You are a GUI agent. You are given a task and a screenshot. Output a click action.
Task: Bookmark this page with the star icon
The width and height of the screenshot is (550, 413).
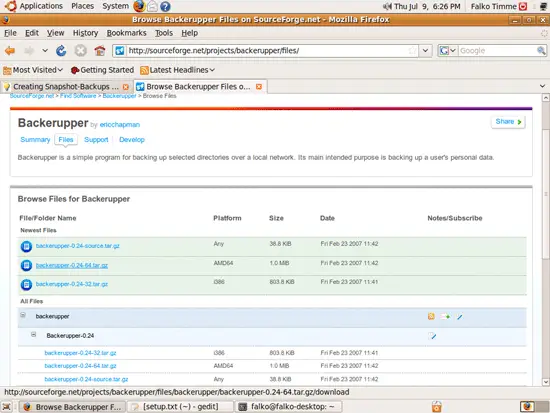[413, 51]
